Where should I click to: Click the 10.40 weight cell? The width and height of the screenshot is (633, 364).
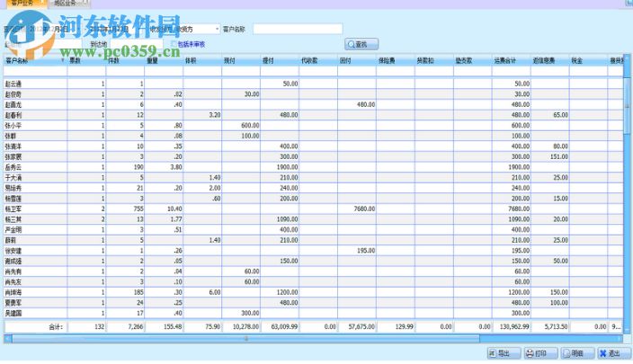pyautogui.click(x=164, y=209)
